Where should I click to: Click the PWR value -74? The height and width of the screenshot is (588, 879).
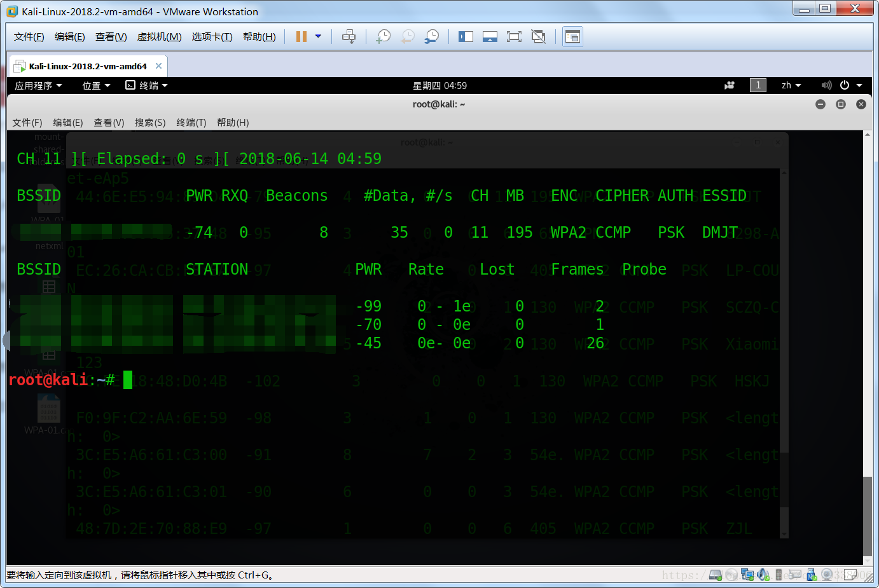(199, 233)
